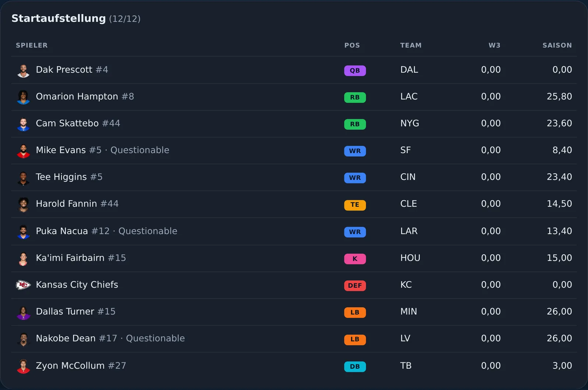
Task: Click Puka Nacua's Questionable status
Action: click(148, 231)
